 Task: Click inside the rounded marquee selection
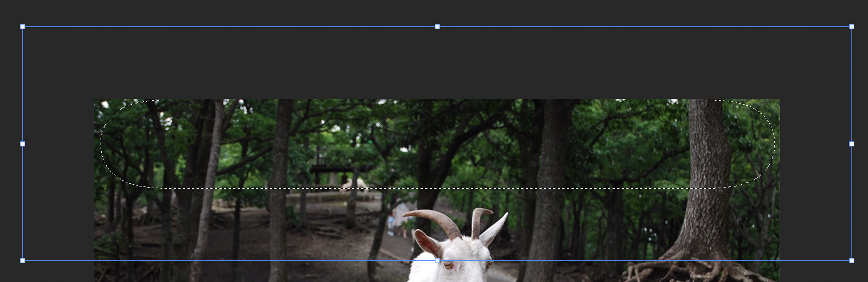coord(437,143)
